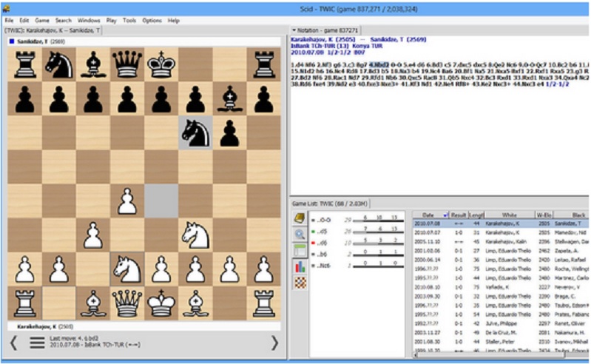Viewport: 591px width, 364px height.
Task: Go to previous move with left arrow
Action: [x=13, y=343]
